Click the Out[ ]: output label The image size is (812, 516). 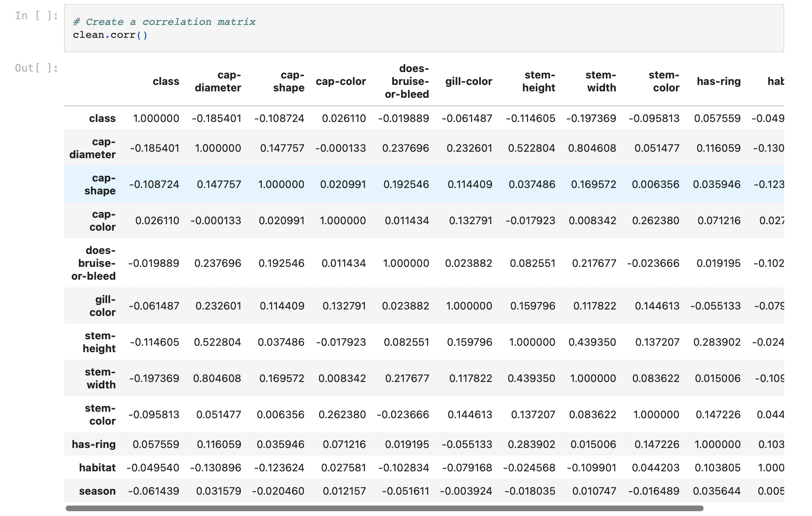35,68
